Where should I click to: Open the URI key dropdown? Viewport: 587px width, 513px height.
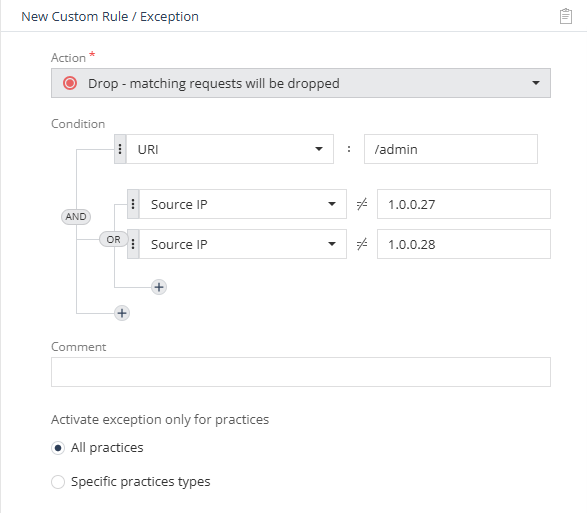coord(230,149)
